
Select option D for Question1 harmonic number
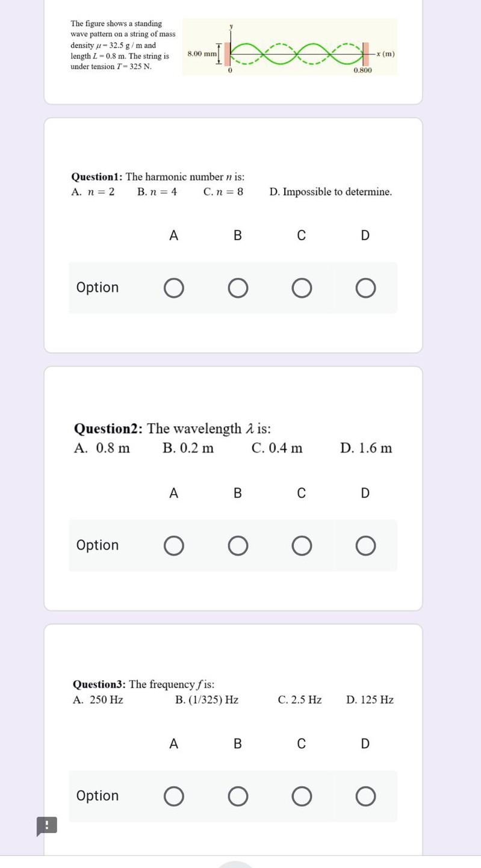pos(365,288)
